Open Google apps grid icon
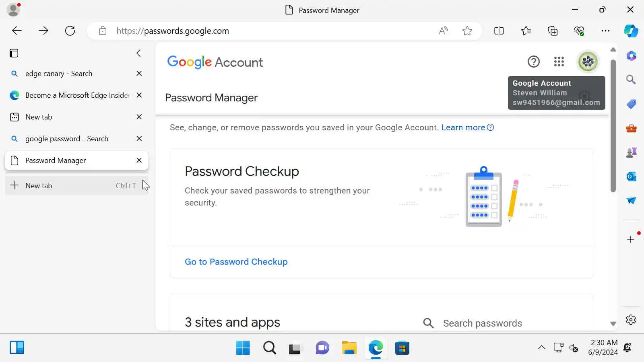The image size is (644, 362). [x=559, y=62]
